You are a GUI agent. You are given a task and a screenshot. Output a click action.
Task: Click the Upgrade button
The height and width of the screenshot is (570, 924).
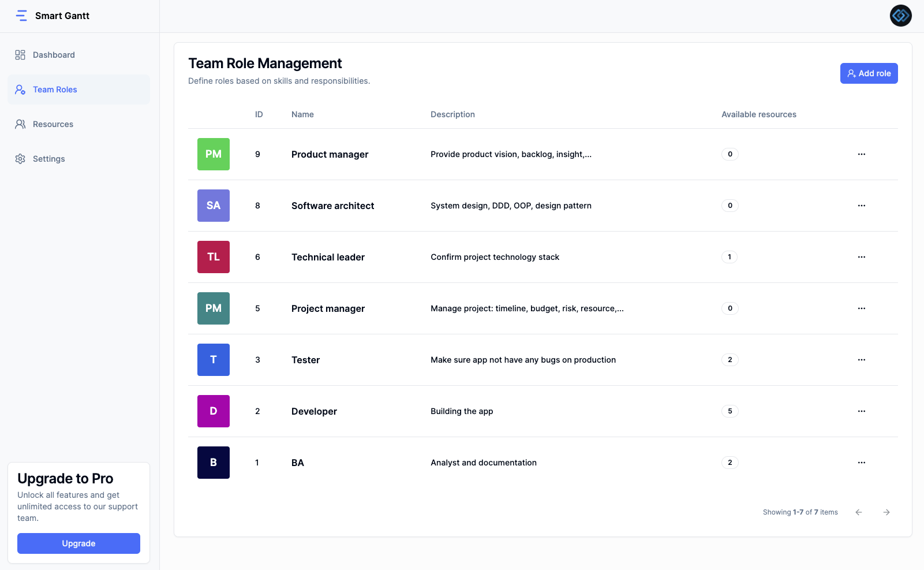point(78,543)
